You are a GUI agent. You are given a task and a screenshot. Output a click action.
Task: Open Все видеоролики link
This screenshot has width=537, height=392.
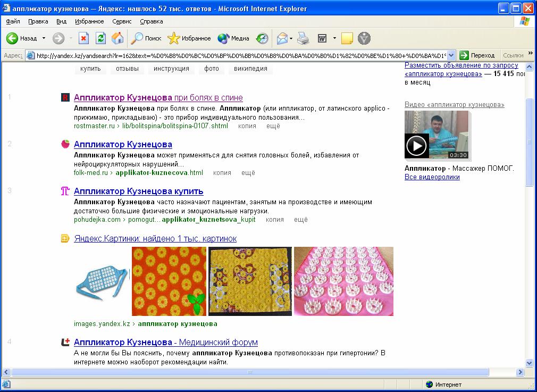[x=432, y=177]
